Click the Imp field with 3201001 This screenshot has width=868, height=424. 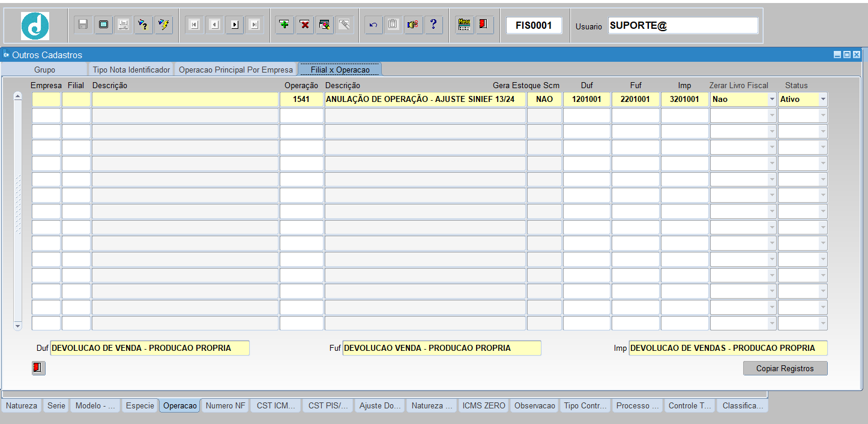[684, 100]
